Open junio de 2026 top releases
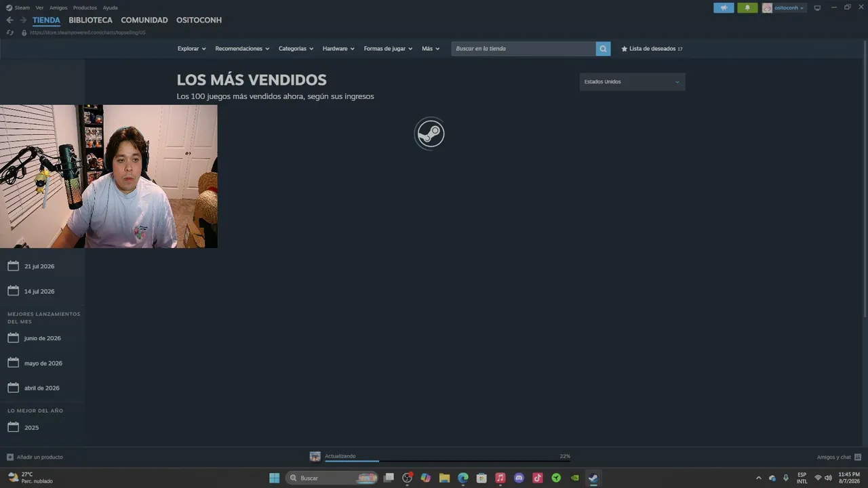This screenshot has width=868, height=488. point(42,338)
